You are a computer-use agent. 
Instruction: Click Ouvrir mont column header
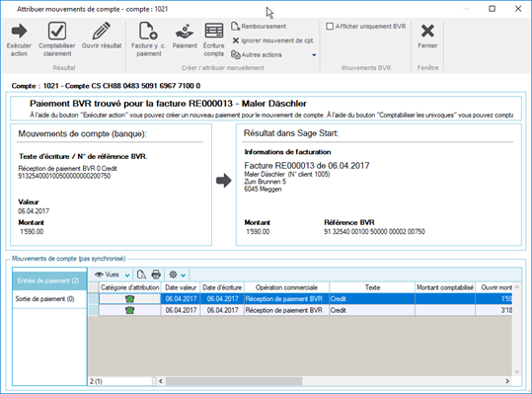click(494, 287)
